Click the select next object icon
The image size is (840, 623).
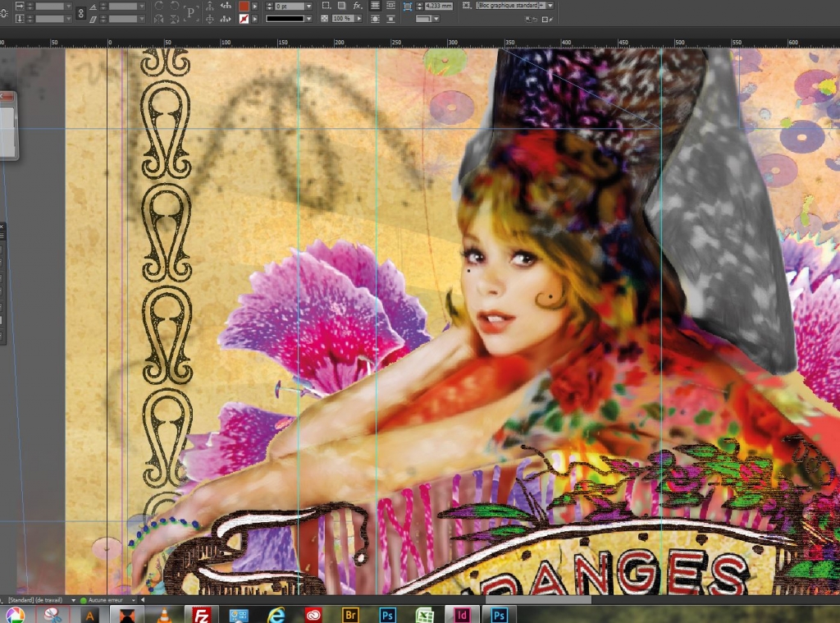pos(226,19)
